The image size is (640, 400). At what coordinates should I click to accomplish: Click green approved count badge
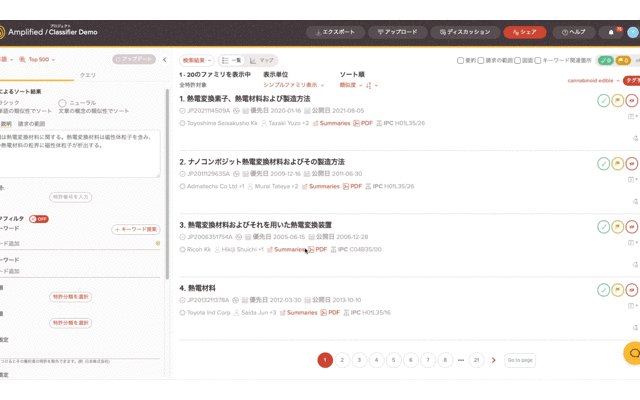point(605,60)
